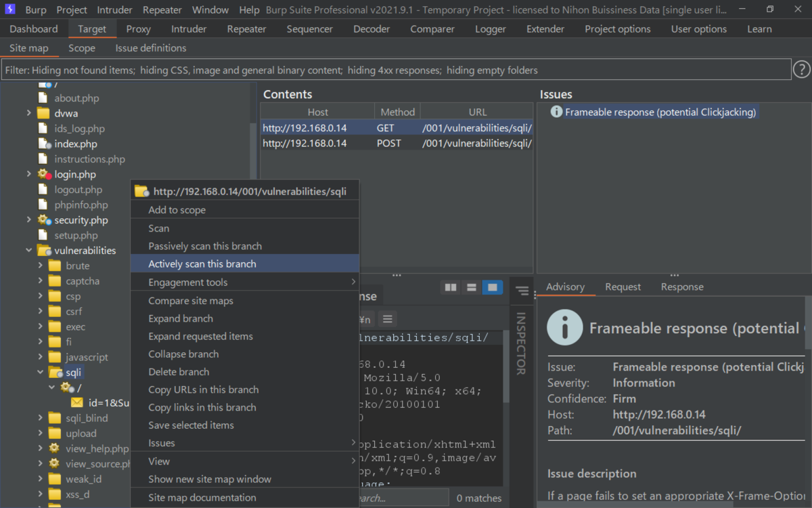Click the sqli folder icon
The image size is (812, 508).
coord(56,372)
